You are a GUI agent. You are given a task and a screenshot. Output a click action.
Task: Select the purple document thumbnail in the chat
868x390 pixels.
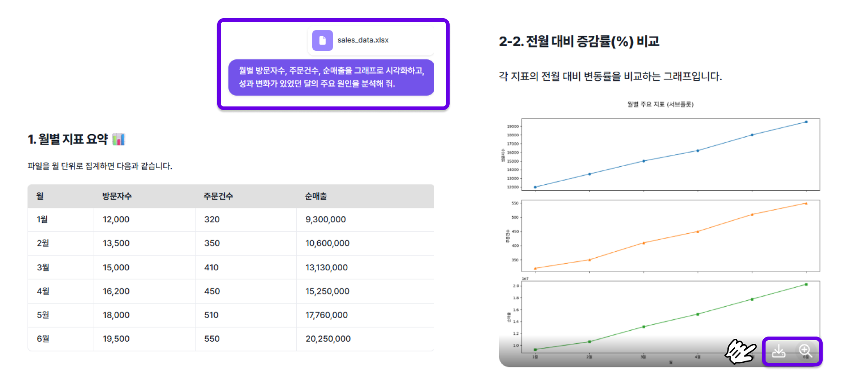322,40
